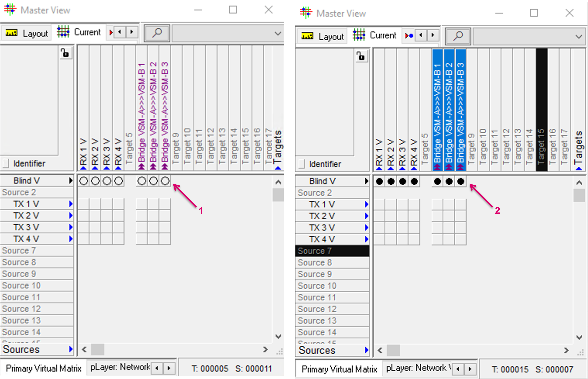The height and width of the screenshot is (379, 588).
Task: Toggle Identifier checkbox in left window
Action: 5,163
